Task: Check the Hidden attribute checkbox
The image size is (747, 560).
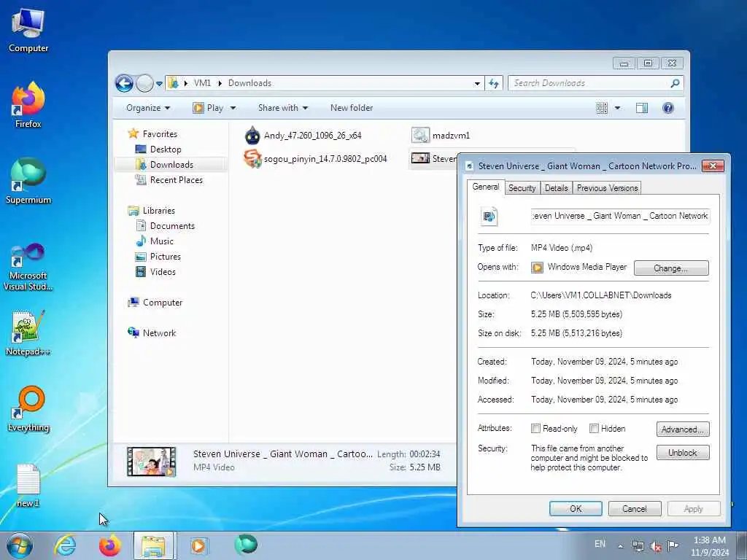Action: (x=594, y=429)
